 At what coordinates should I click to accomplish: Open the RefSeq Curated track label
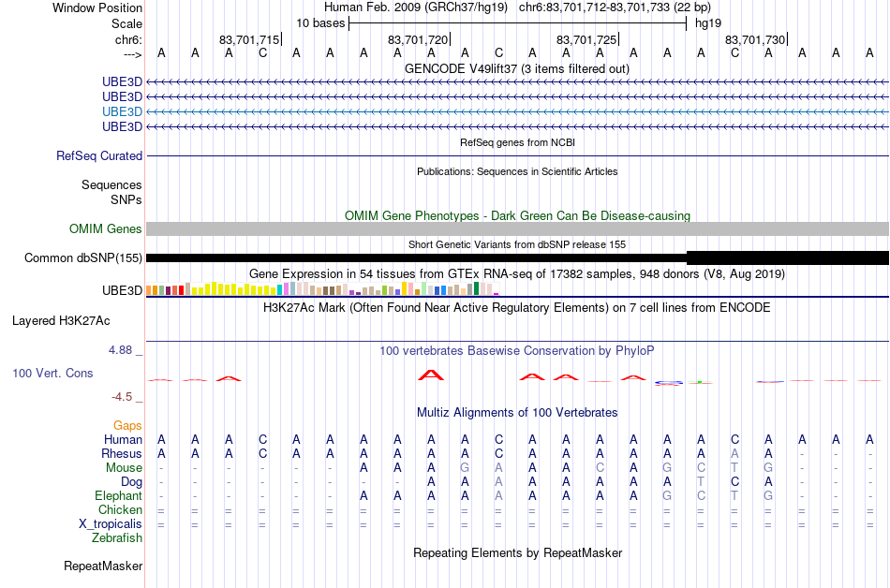click(x=99, y=156)
